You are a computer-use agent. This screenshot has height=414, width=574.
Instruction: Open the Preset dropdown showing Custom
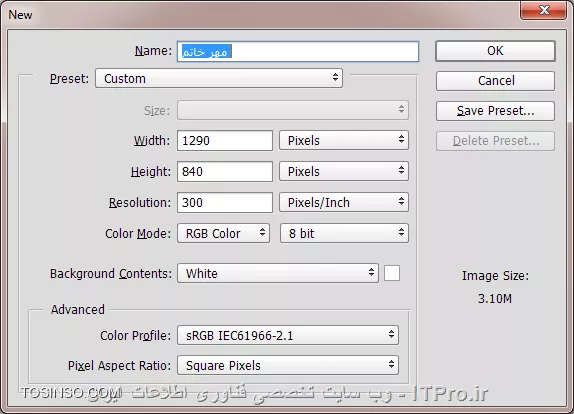[x=219, y=78]
